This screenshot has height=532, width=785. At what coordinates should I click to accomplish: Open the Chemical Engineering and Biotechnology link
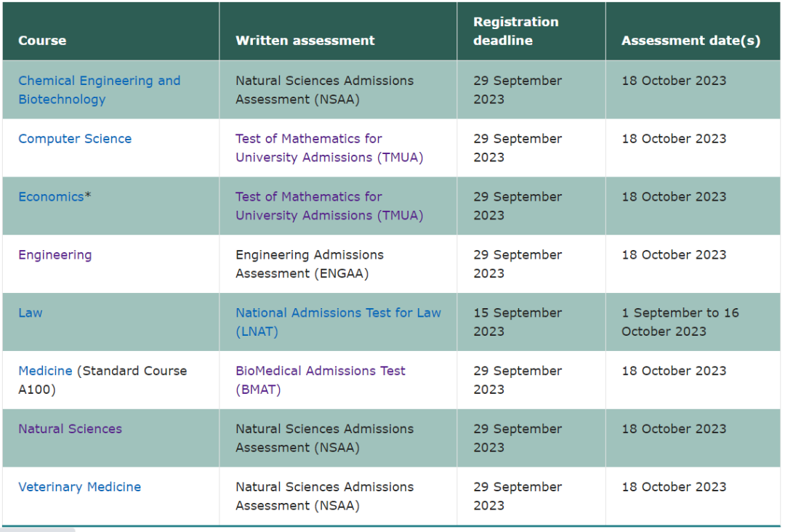coord(99,81)
